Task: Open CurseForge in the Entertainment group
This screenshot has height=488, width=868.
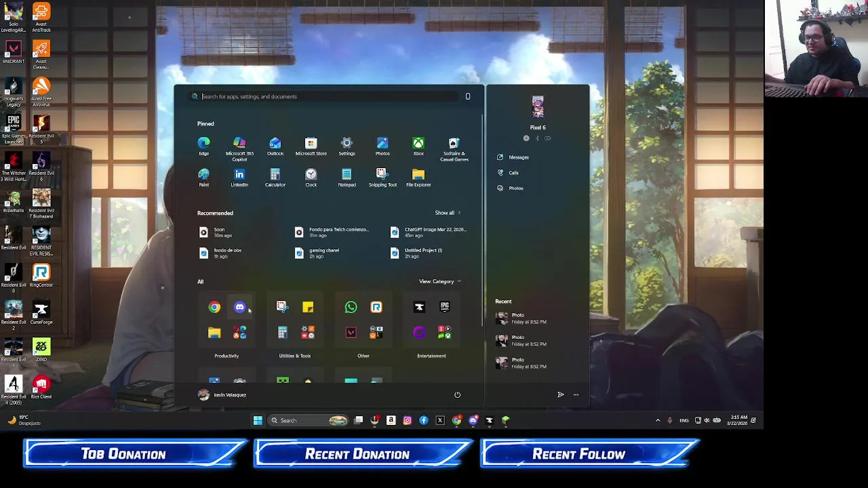Action: click(419, 308)
